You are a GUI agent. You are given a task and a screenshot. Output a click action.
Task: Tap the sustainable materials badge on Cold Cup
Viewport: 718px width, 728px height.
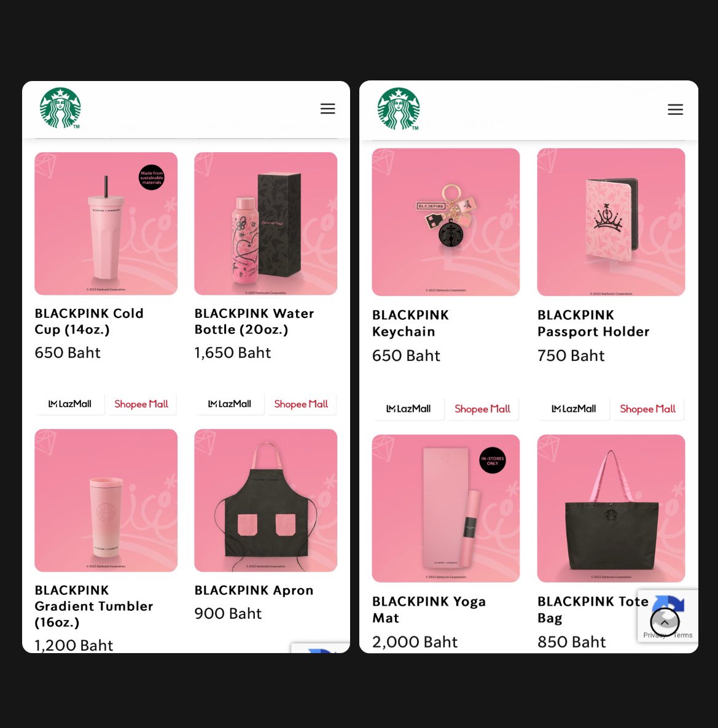tap(152, 177)
